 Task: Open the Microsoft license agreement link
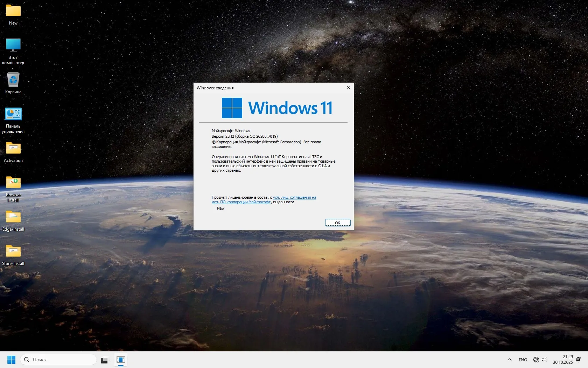tap(294, 197)
